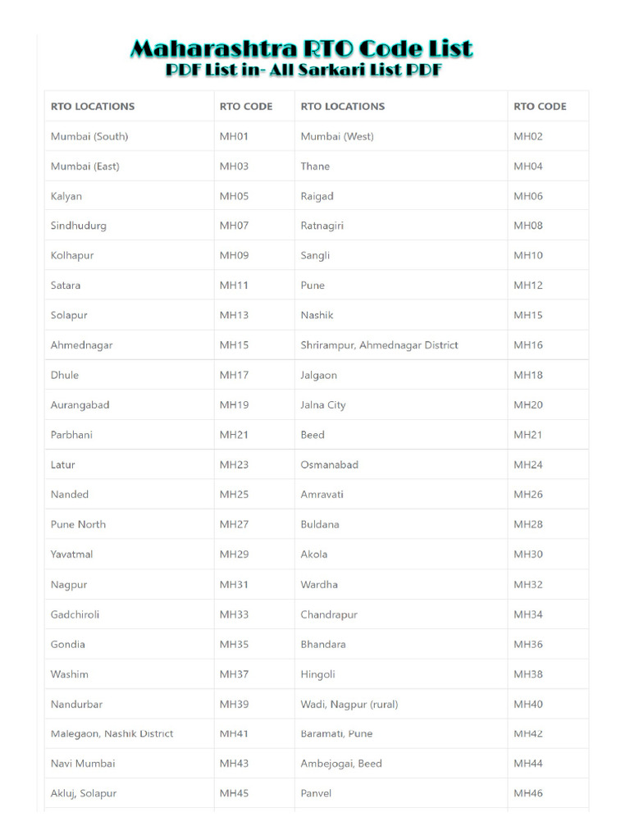Select the Thane location cell
This screenshot has width=630, height=840.
point(315,166)
